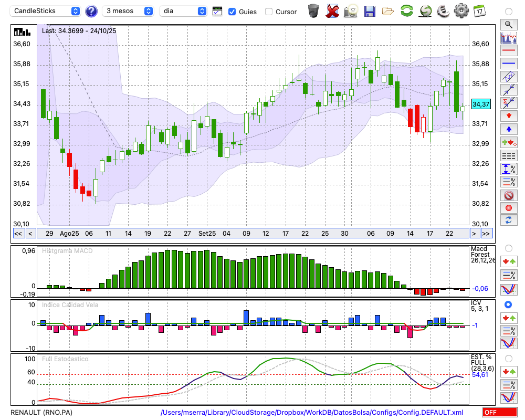
Task: Select the ICV panel radio button
Action: click(508, 304)
